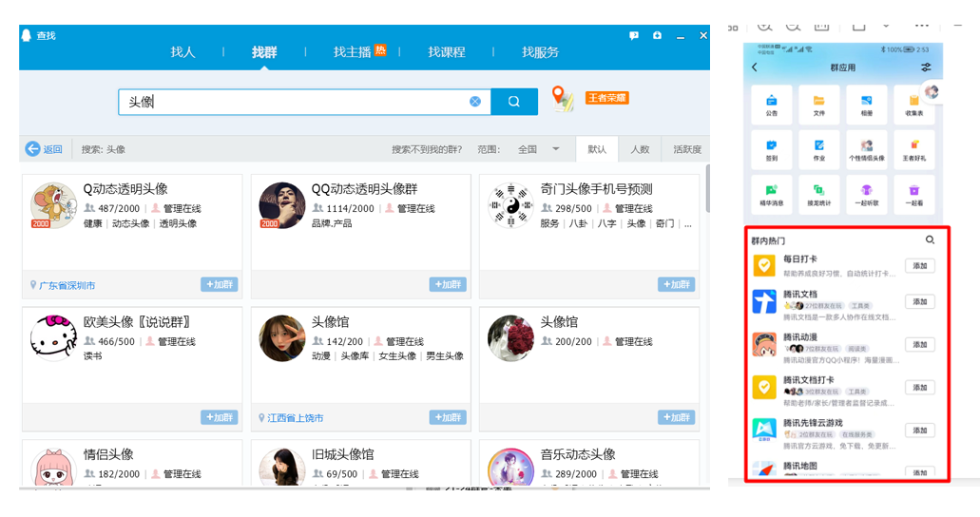This screenshot has width=980, height=517.
Task: Open the feedback icon in title bar
Action: (634, 35)
